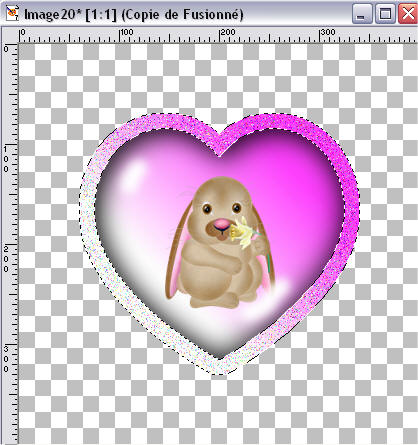
Task: Click the 200 mark on horizontal ruler
Action: (228, 32)
